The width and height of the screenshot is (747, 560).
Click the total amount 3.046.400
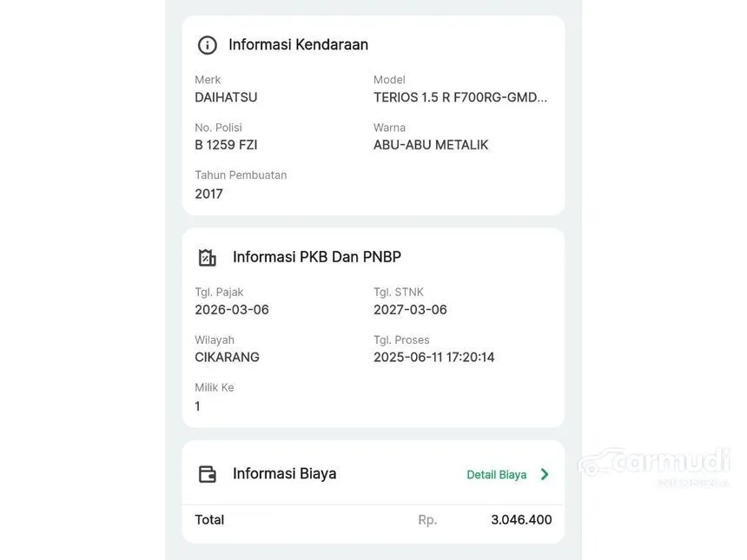(x=521, y=520)
